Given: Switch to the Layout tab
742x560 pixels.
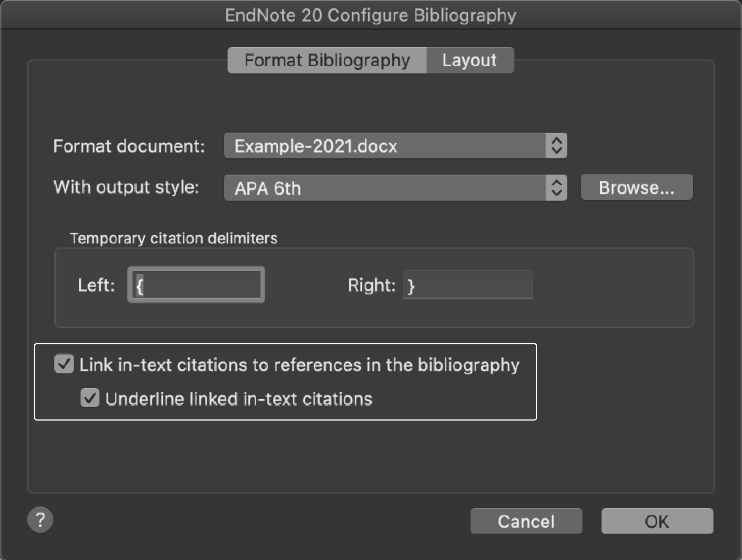Looking at the screenshot, I should click(x=469, y=60).
